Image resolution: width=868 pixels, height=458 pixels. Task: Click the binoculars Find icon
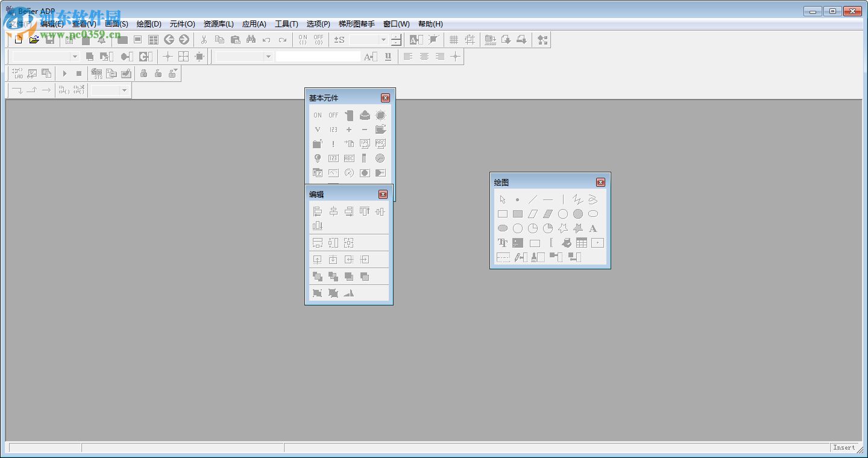(x=251, y=40)
